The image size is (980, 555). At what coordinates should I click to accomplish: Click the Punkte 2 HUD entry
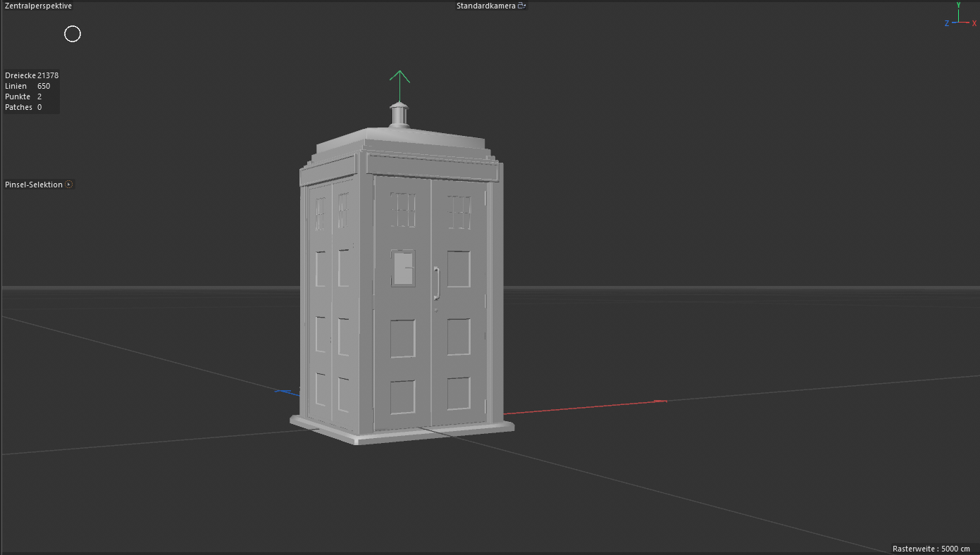[x=23, y=96]
